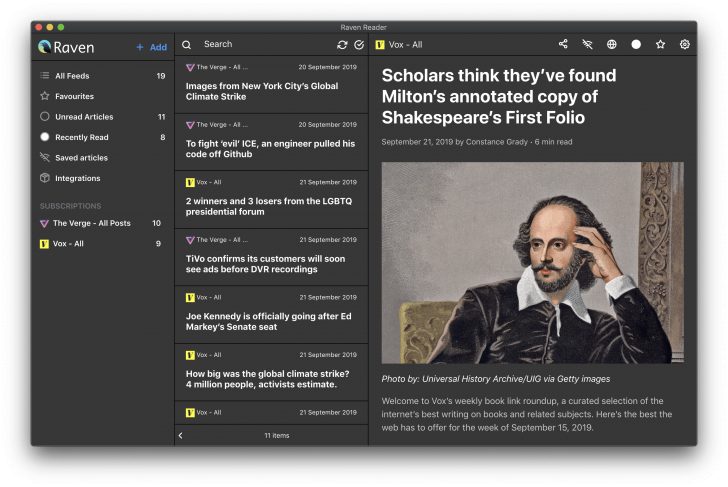Open TiVo confirms ads before DVR article
Image resolution: width=728 pixels, height=487 pixels.
(x=272, y=258)
